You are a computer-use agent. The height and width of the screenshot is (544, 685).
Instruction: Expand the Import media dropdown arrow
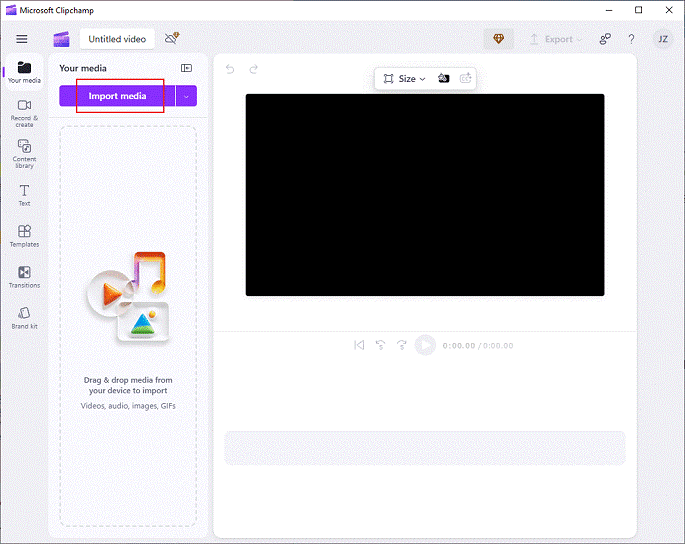pos(187,96)
